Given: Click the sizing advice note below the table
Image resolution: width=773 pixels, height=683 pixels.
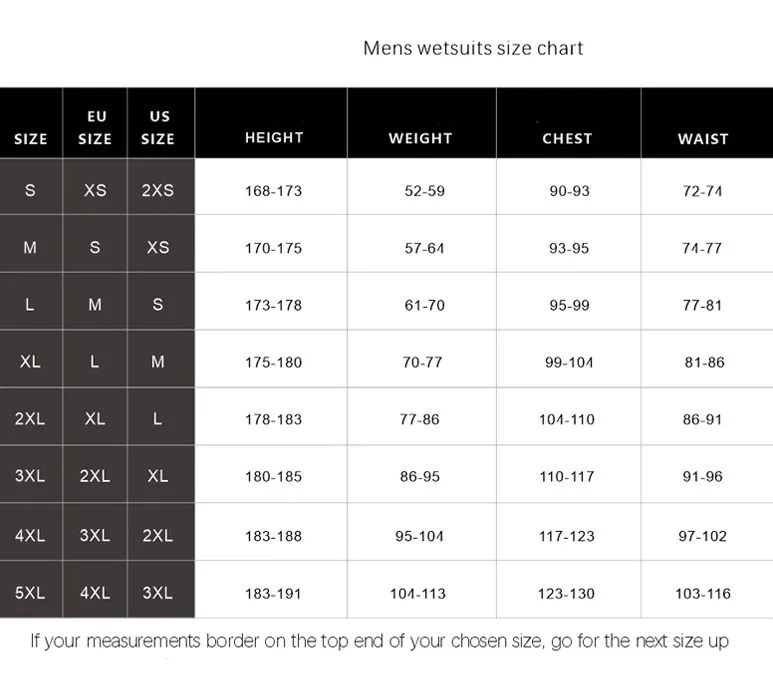Looking at the screenshot, I should point(379,641).
